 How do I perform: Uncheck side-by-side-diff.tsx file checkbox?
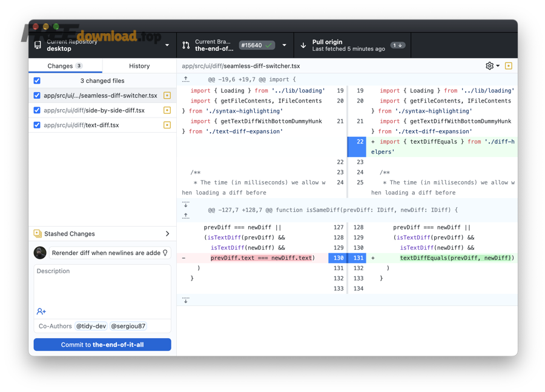coord(37,110)
